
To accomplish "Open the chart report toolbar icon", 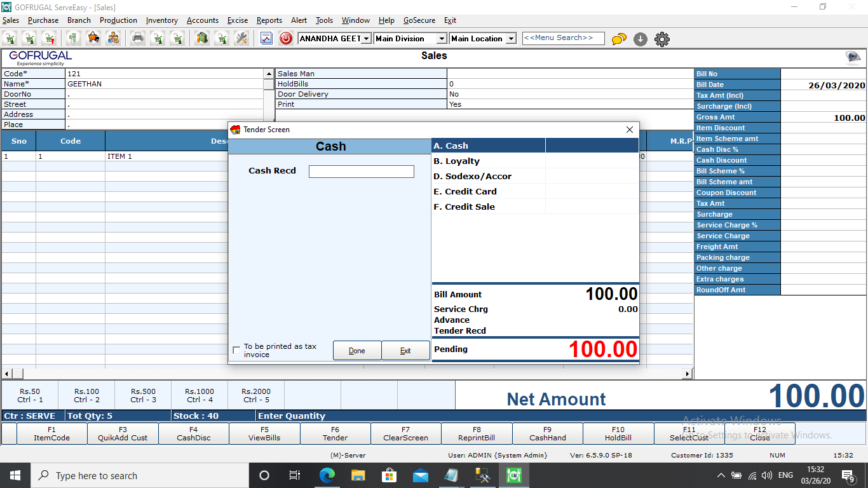I will tap(266, 38).
